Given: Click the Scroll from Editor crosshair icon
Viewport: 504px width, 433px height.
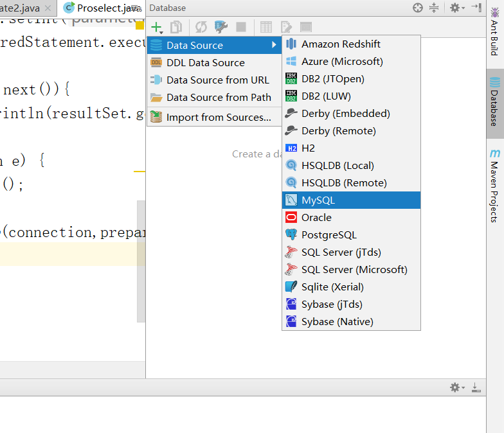Looking at the screenshot, I should pyautogui.click(x=418, y=8).
